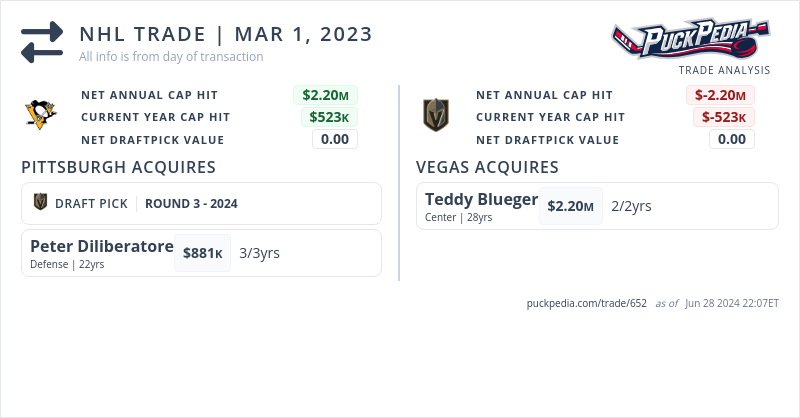Screen dimensions: 800x418
Task: Click the trade swap arrows icon
Action: click(42, 42)
